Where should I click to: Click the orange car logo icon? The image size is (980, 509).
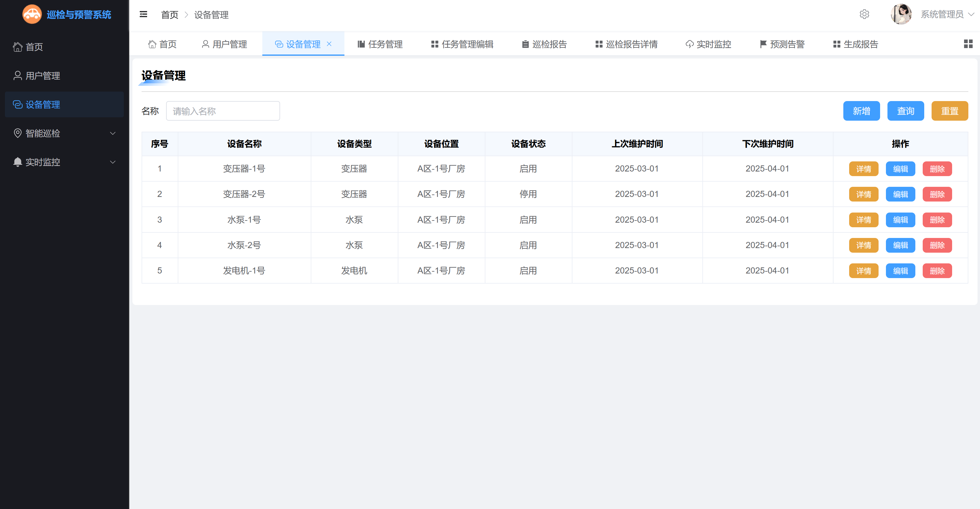point(32,14)
